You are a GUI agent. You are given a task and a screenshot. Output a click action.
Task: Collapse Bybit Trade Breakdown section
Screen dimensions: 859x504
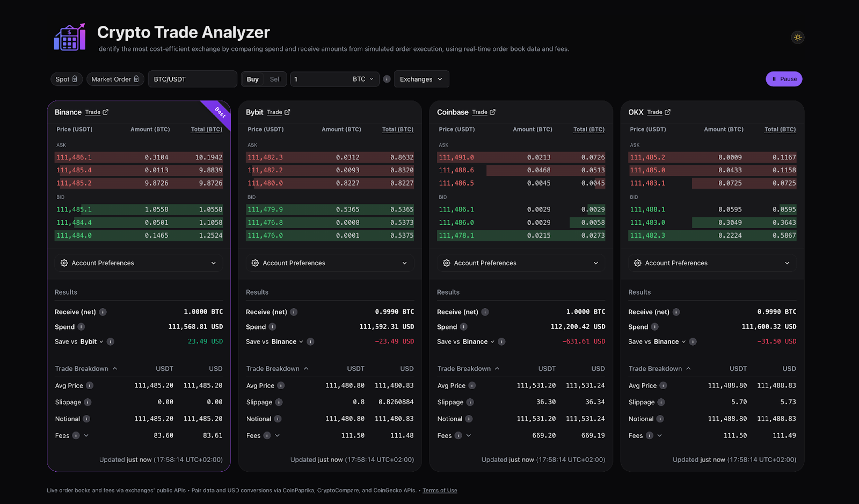point(278,369)
